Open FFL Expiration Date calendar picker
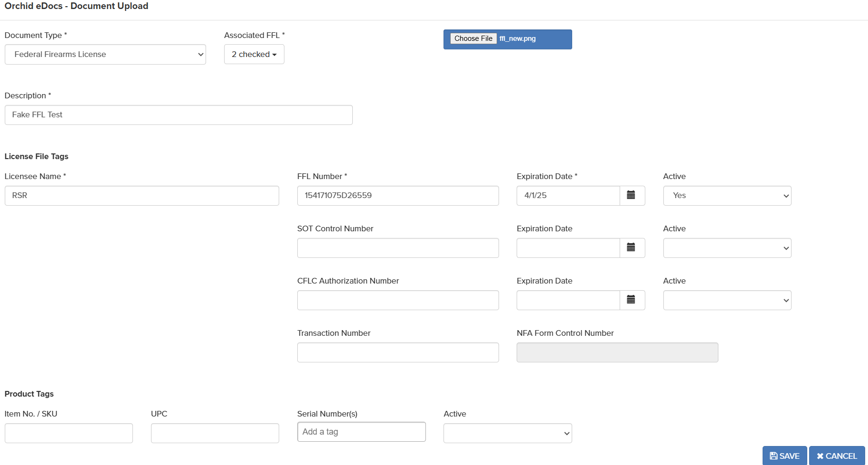Viewport: 868px width, 465px height. coord(631,196)
